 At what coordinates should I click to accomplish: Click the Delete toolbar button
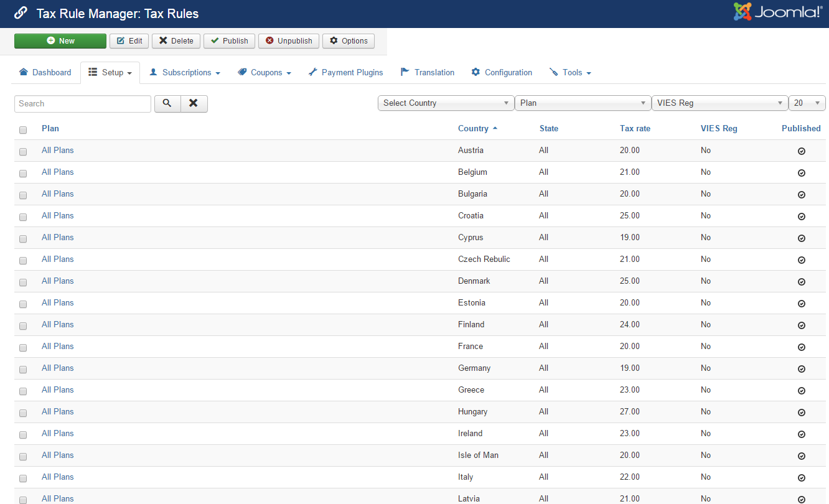pos(176,41)
